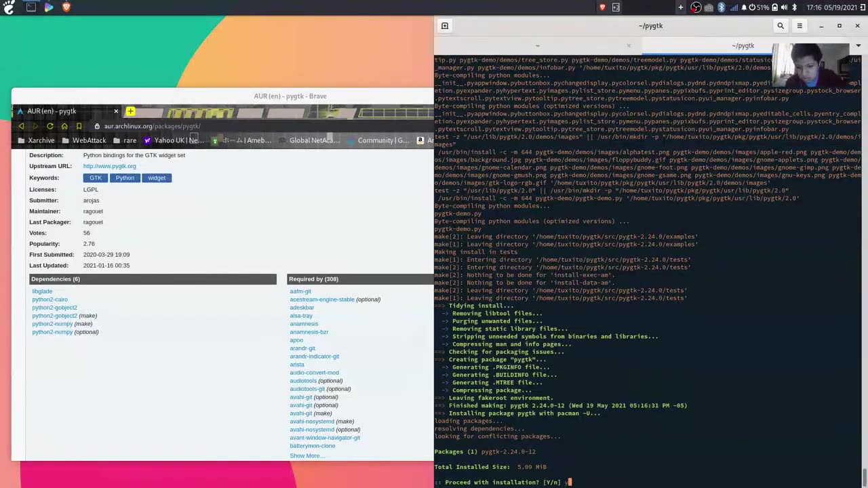The width and height of the screenshot is (868, 488).
Task: Open the rare bookmark folder
Action: pyautogui.click(x=125, y=140)
